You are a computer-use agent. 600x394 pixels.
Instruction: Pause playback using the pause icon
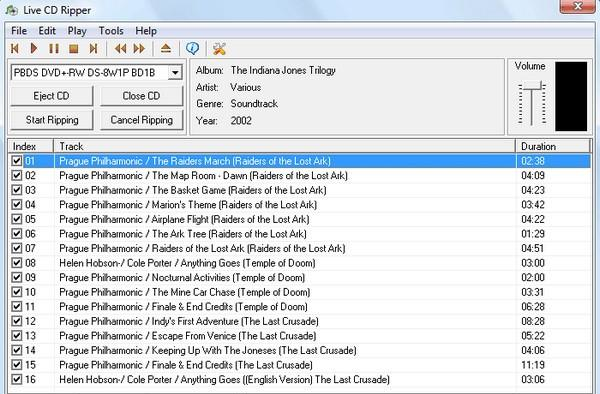54,49
